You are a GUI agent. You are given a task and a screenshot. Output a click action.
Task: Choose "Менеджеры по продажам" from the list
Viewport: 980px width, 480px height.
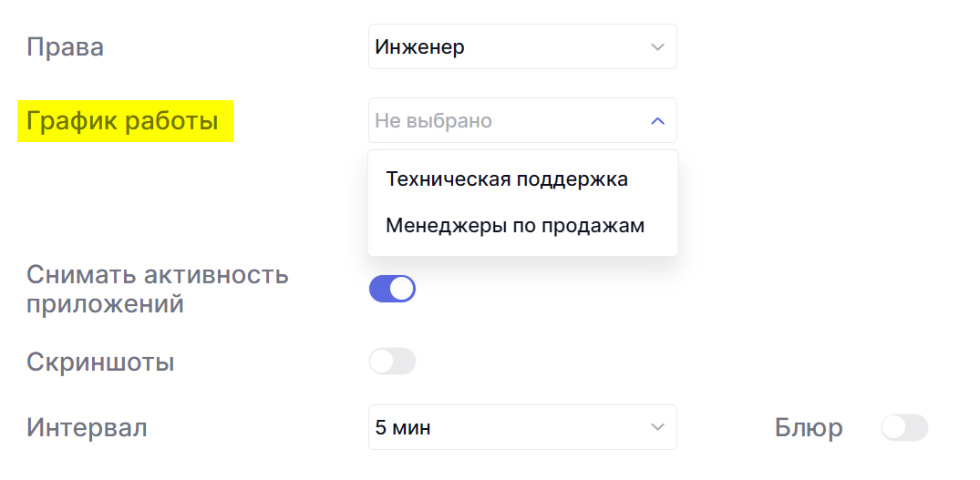[515, 226]
